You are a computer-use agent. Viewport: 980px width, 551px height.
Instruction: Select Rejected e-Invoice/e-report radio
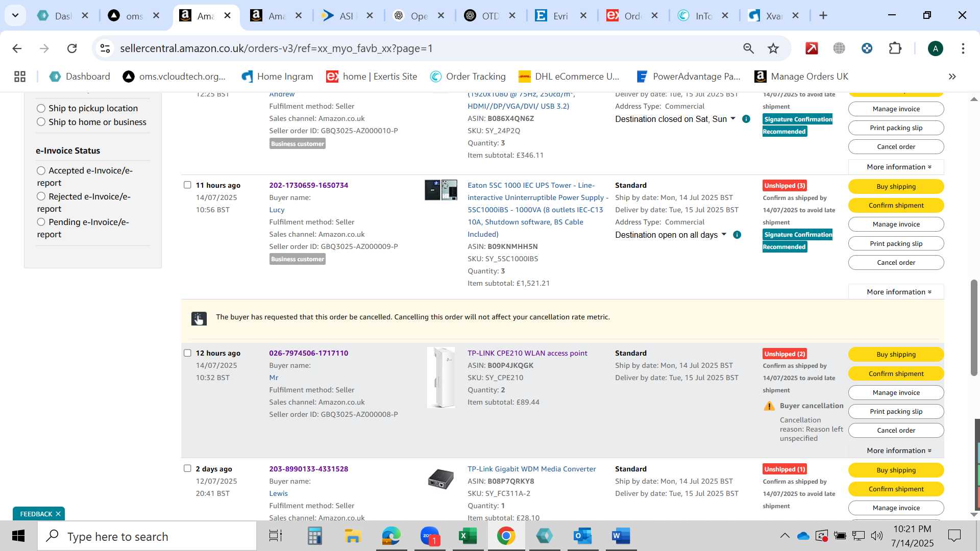pyautogui.click(x=41, y=196)
